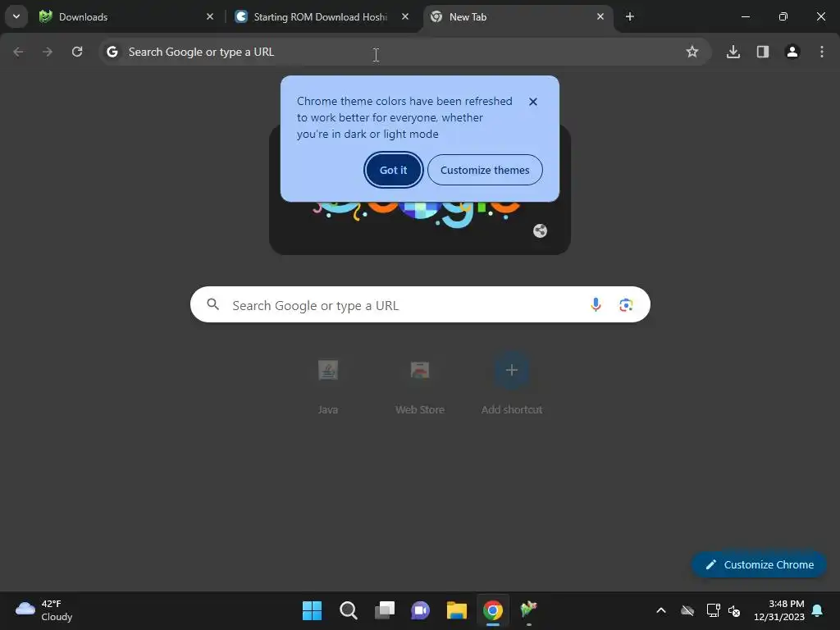Go forward with the forward arrow

pos(48,52)
